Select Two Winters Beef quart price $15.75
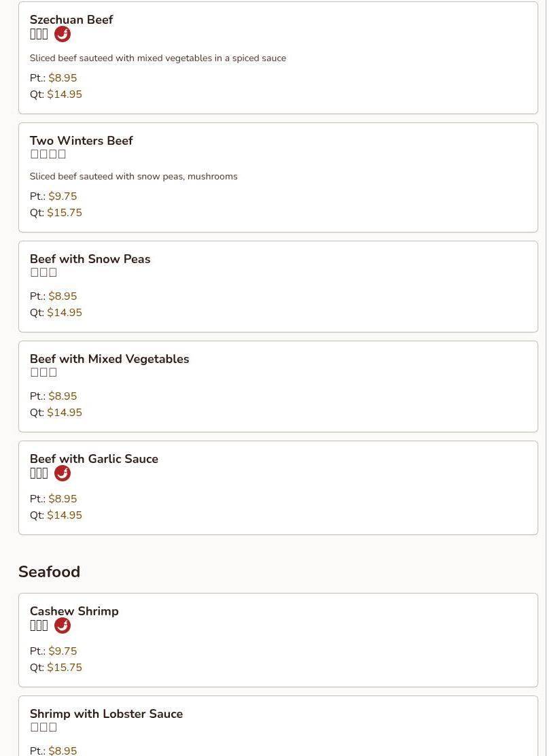 click(65, 213)
